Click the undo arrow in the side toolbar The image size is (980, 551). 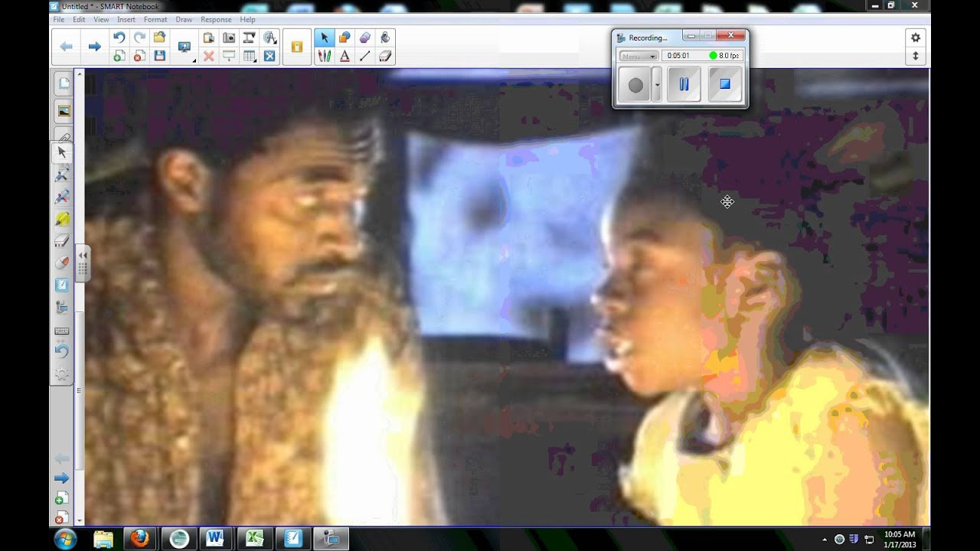click(62, 352)
